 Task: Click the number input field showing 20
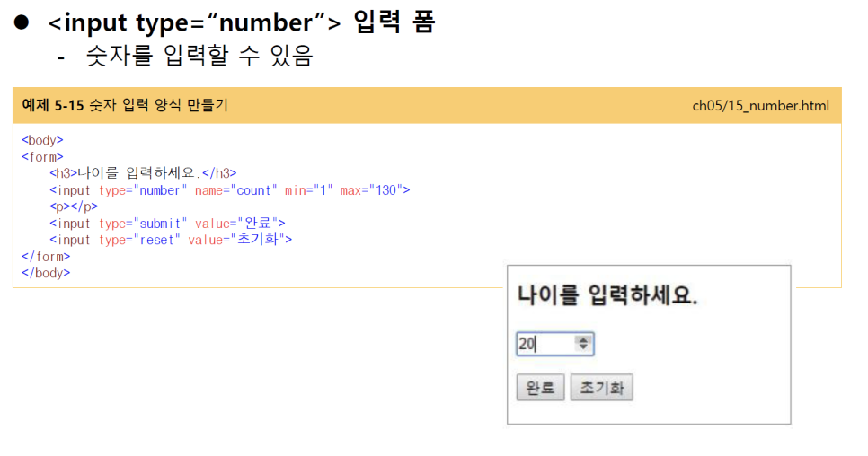coord(554,344)
